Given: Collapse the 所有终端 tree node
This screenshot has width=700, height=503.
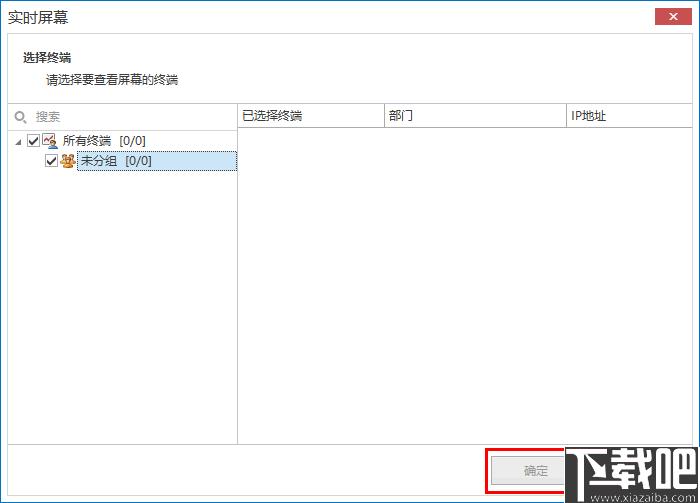Looking at the screenshot, I should (x=18, y=142).
